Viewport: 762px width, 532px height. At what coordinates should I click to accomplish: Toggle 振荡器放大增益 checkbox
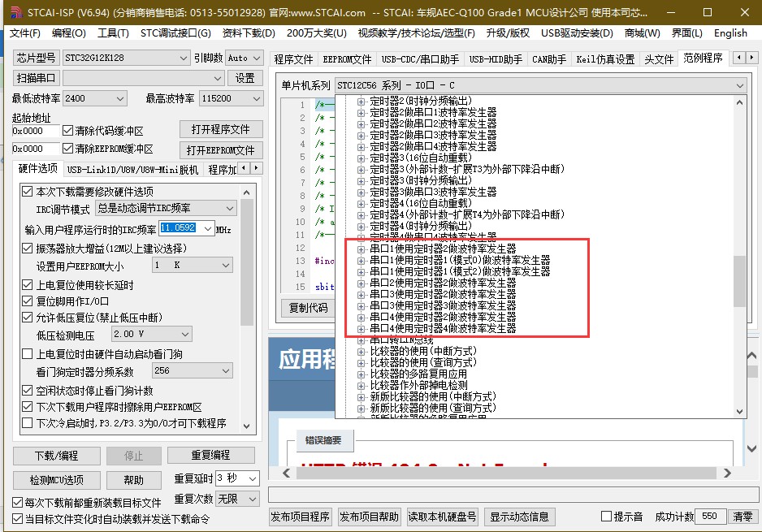[x=28, y=249]
